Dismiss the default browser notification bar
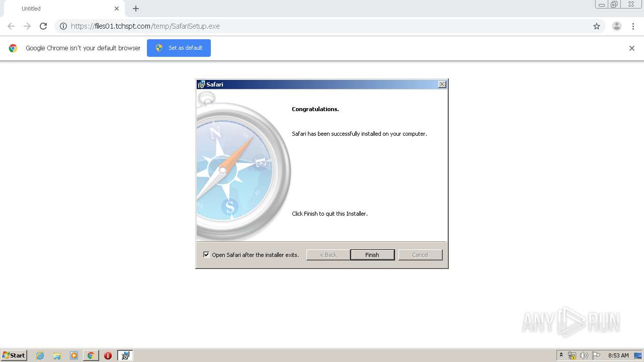The height and width of the screenshot is (362, 644). [632, 48]
